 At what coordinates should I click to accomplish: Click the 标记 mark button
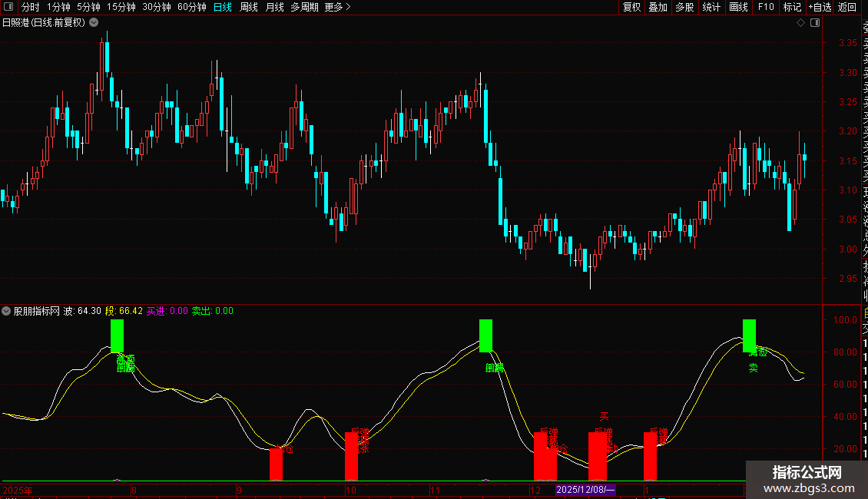pyautogui.click(x=792, y=7)
